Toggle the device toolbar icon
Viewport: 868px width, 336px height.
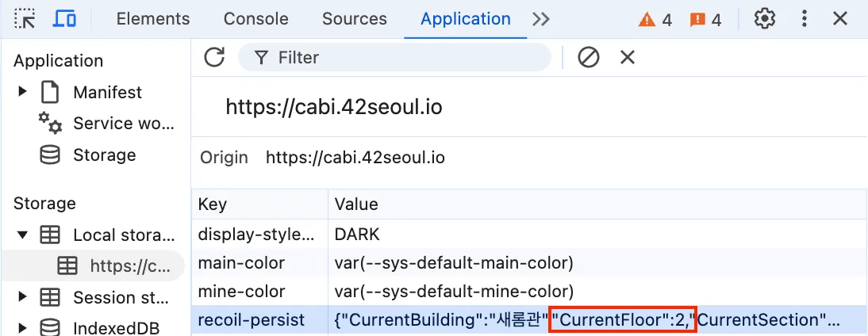[x=64, y=19]
